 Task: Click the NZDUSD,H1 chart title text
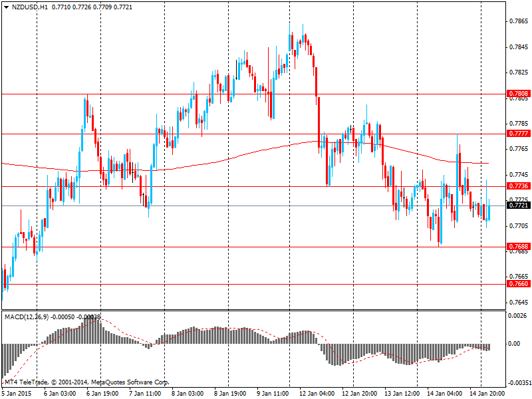tap(25, 6)
